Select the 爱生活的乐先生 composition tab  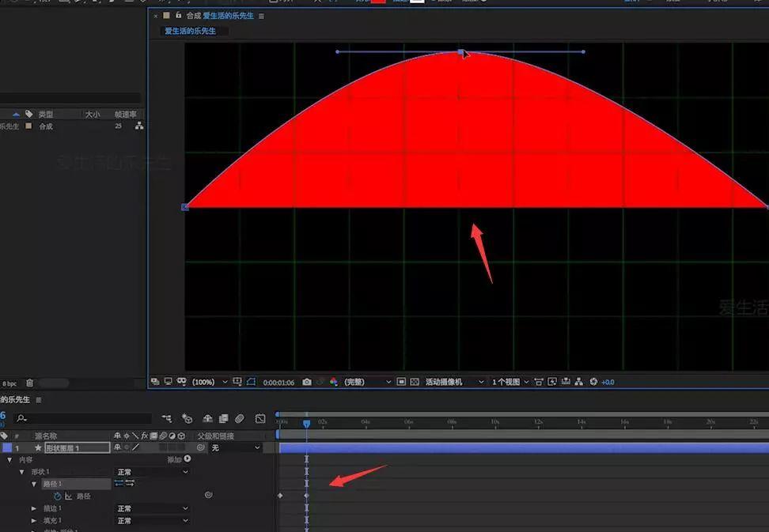tap(190, 31)
